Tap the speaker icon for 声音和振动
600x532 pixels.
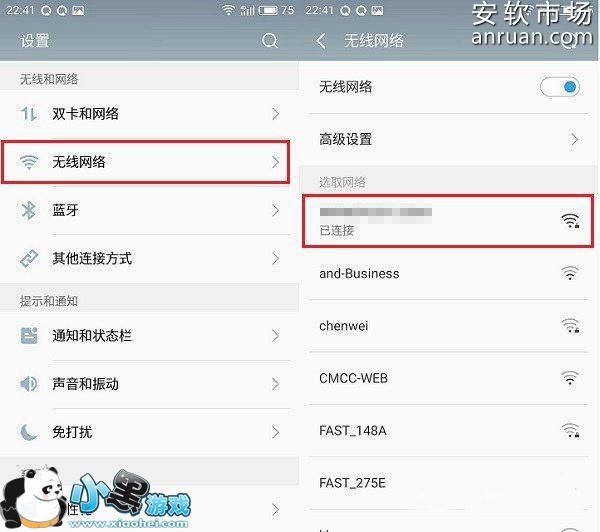point(29,383)
